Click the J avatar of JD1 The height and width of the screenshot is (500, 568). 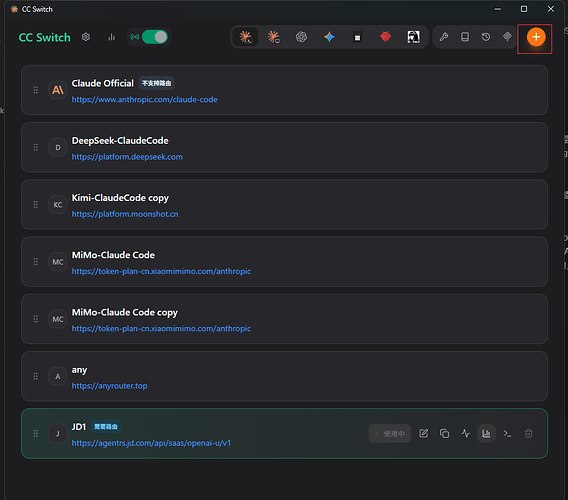58,433
